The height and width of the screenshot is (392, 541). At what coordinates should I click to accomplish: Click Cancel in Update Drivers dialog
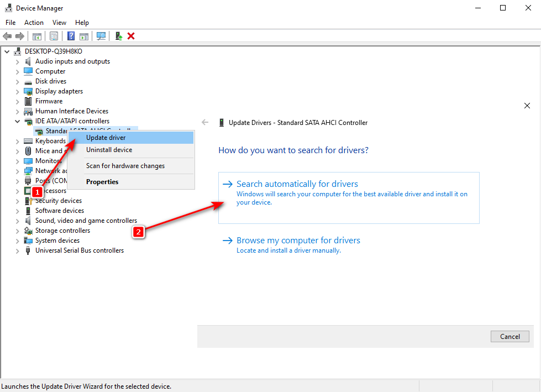click(x=510, y=337)
